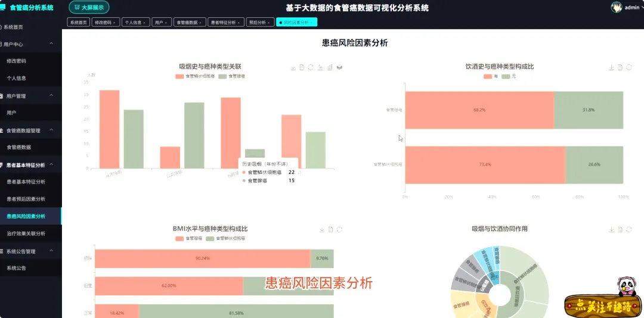Collapse the 系统公告管理 menu group
This screenshot has width=644, height=318.
pos(51,251)
